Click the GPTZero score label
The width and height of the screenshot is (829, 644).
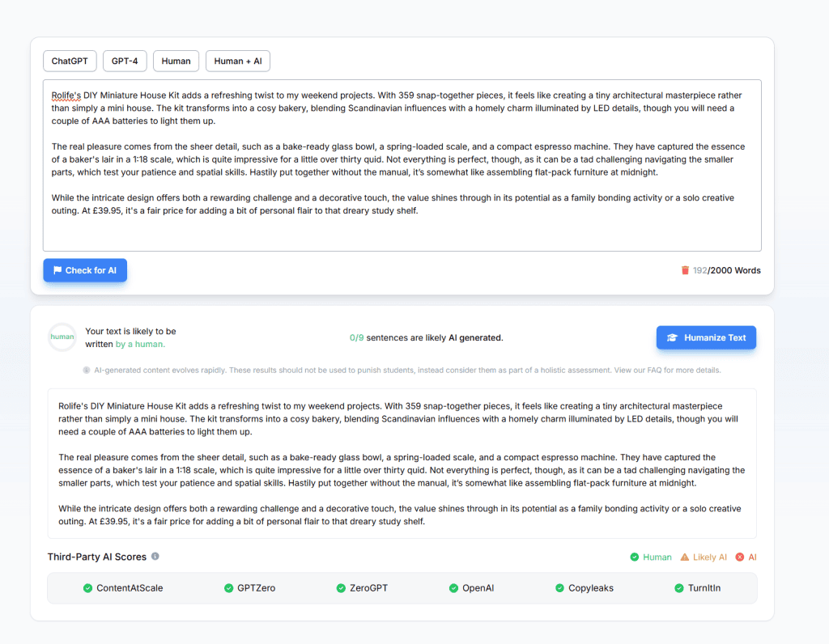(257, 588)
